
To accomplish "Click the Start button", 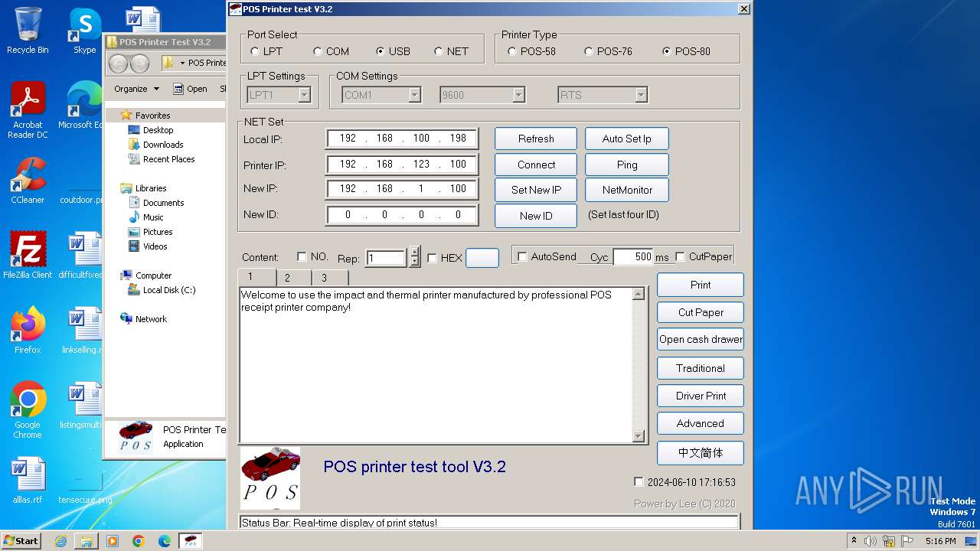I will [x=21, y=541].
